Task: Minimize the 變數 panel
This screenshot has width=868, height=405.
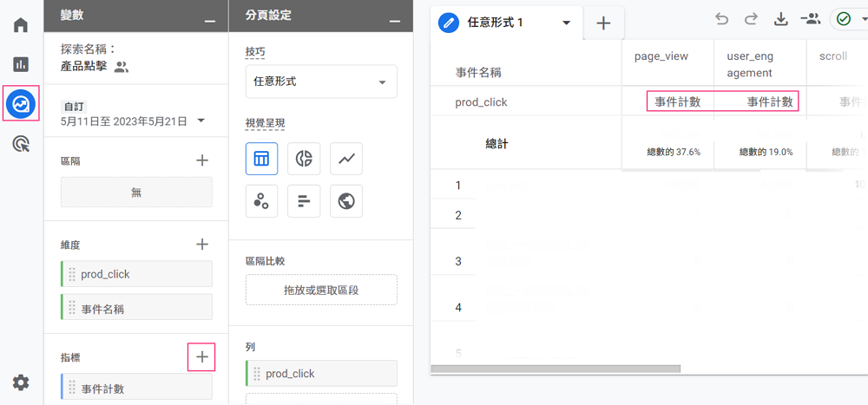Action: [210, 21]
